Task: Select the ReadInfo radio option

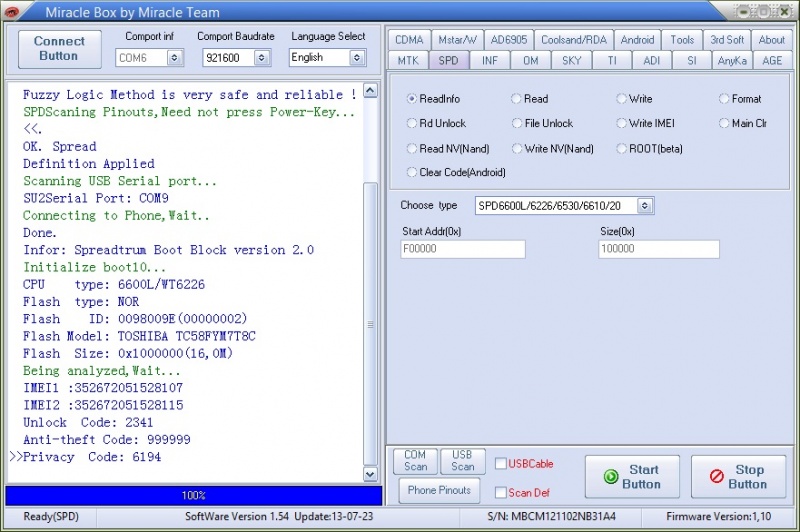Action: click(412, 98)
